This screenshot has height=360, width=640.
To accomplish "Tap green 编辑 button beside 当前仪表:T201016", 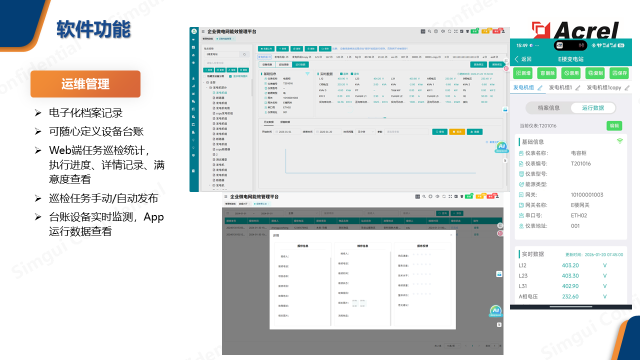I will click(614, 126).
